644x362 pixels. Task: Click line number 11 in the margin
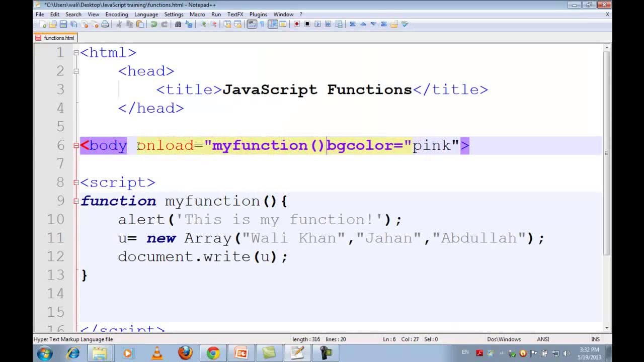(x=55, y=238)
